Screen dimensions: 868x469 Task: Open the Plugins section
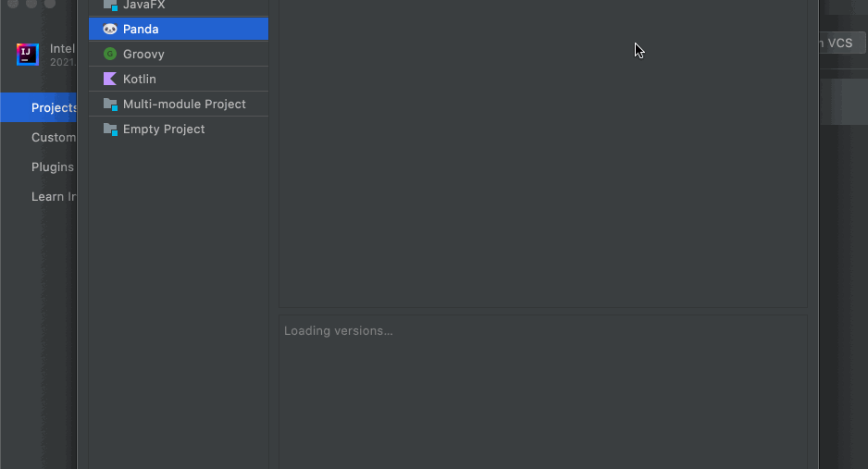click(x=53, y=167)
